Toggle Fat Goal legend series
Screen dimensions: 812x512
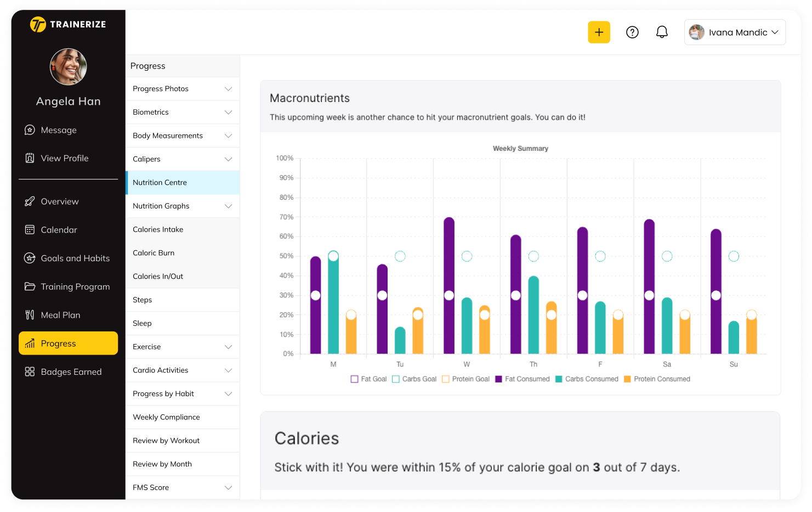(x=368, y=379)
